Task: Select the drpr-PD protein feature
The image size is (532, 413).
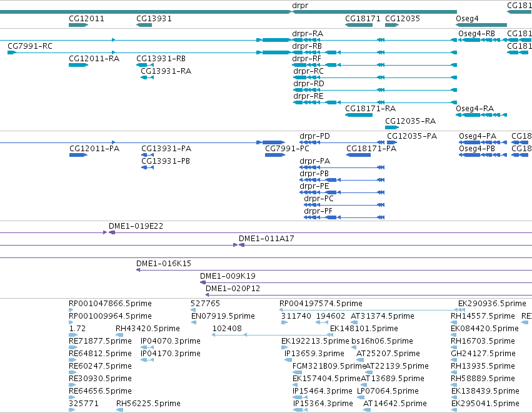Action: 342,142
